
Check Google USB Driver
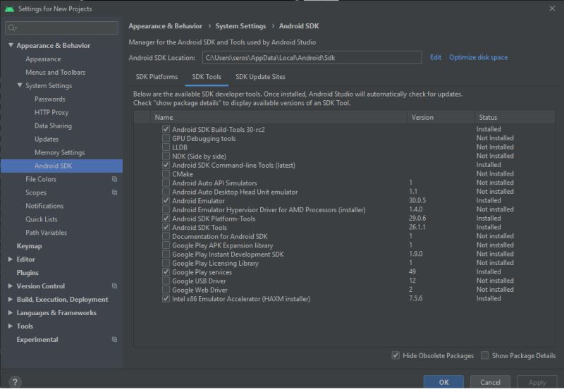166,281
